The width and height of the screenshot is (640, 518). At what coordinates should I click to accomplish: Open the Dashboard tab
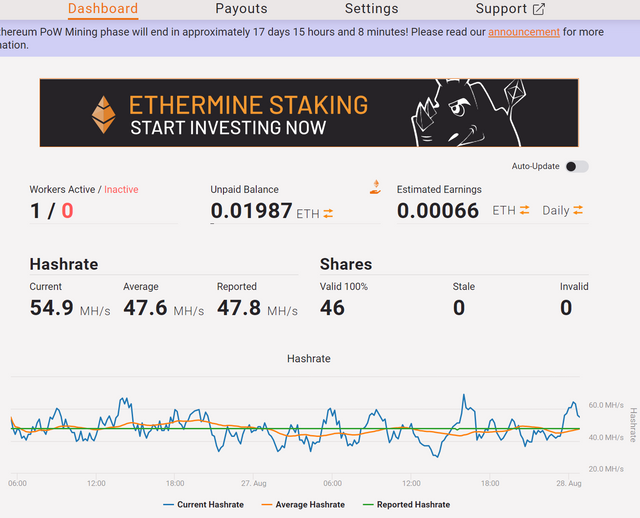[103, 9]
